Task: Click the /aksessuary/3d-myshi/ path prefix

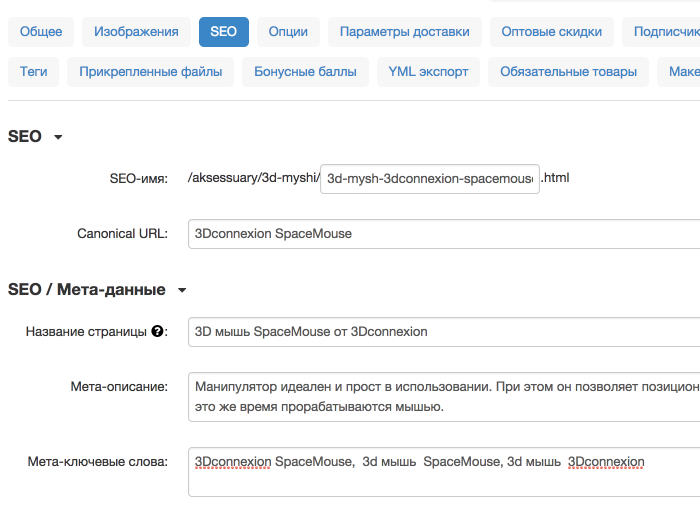Action: click(x=254, y=178)
